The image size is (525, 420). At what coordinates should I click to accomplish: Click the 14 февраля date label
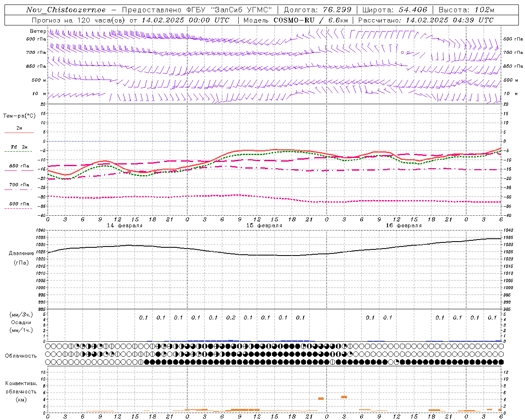(x=125, y=226)
